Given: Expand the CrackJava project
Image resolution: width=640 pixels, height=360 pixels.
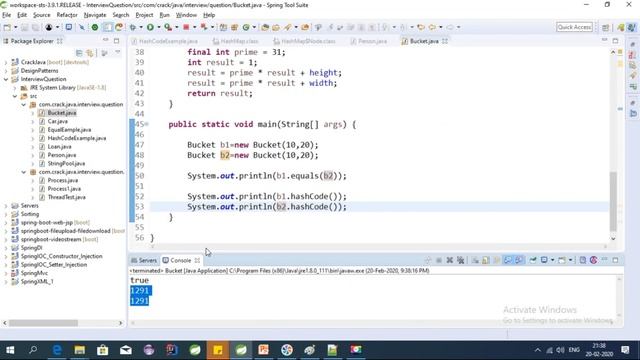Looking at the screenshot, I should tap(6, 62).
